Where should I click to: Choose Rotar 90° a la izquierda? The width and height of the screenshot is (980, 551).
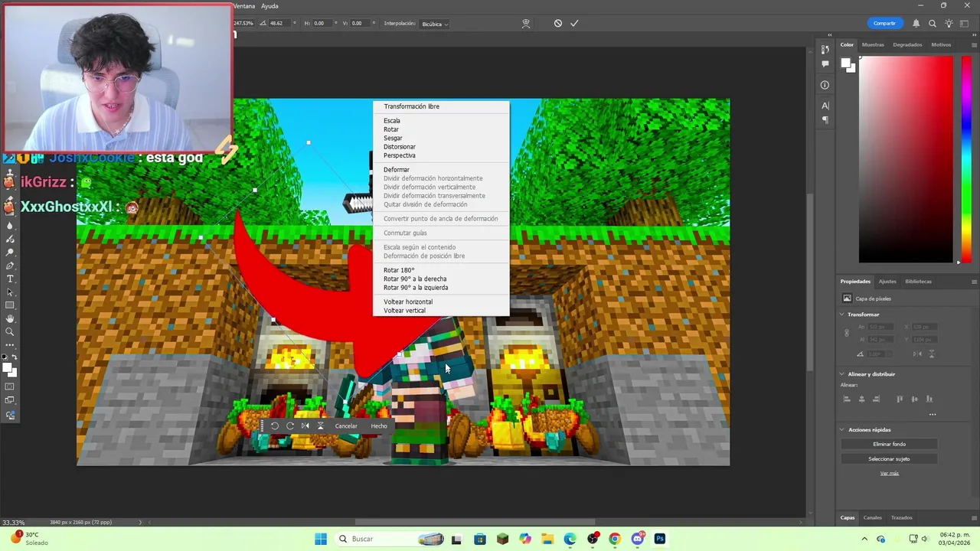coord(416,288)
